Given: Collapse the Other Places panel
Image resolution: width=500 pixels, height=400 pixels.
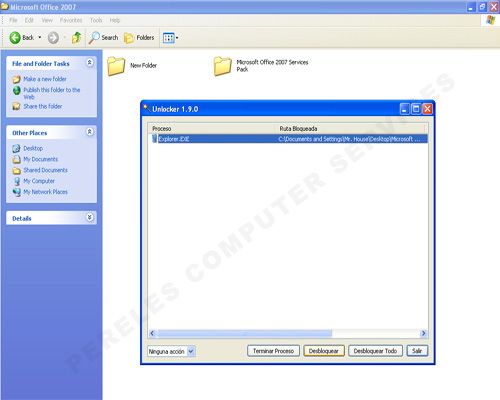Looking at the screenshot, I should click(89, 132).
